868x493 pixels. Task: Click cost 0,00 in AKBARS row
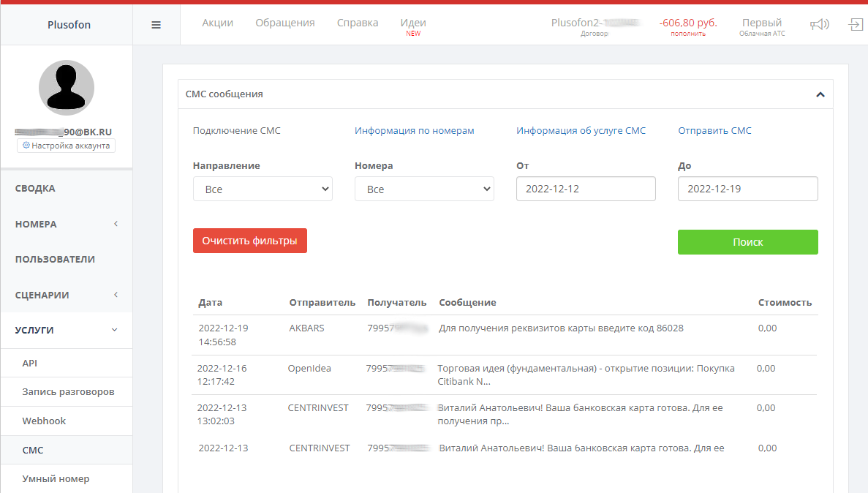point(767,328)
